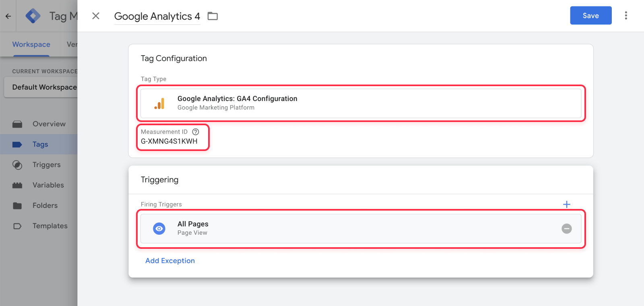
Task: Click the Tags label icon
Action: 17,145
